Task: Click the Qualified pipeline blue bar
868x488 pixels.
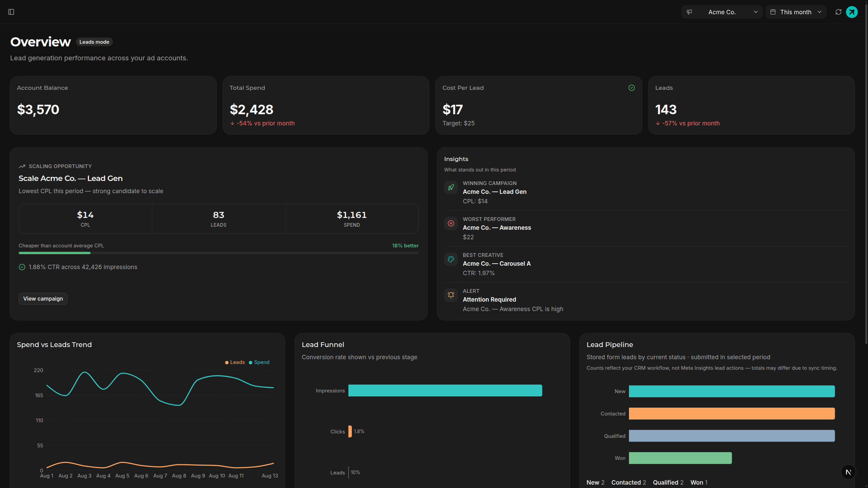Action: (x=732, y=436)
